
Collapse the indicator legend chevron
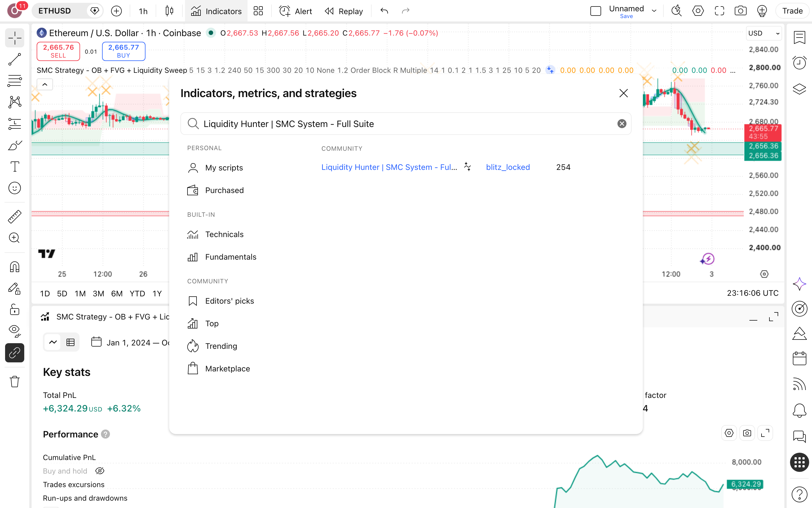[x=45, y=84]
